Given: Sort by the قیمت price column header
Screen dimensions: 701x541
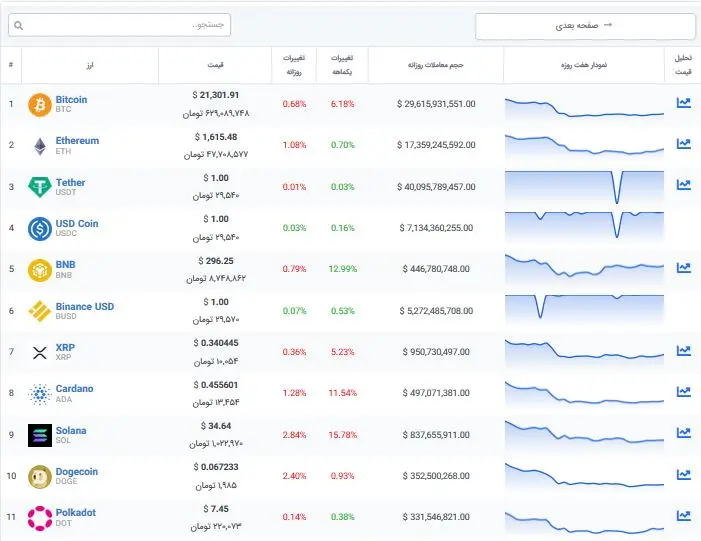Looking at the screenshot, I should click(215, 65).
